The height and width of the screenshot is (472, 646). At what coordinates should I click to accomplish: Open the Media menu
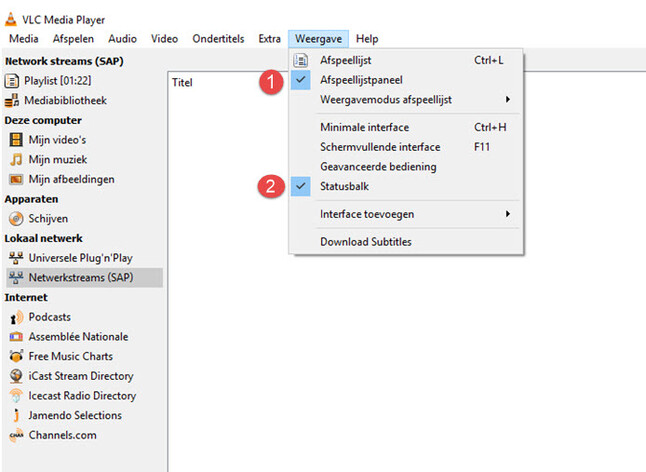click(23, 39)
